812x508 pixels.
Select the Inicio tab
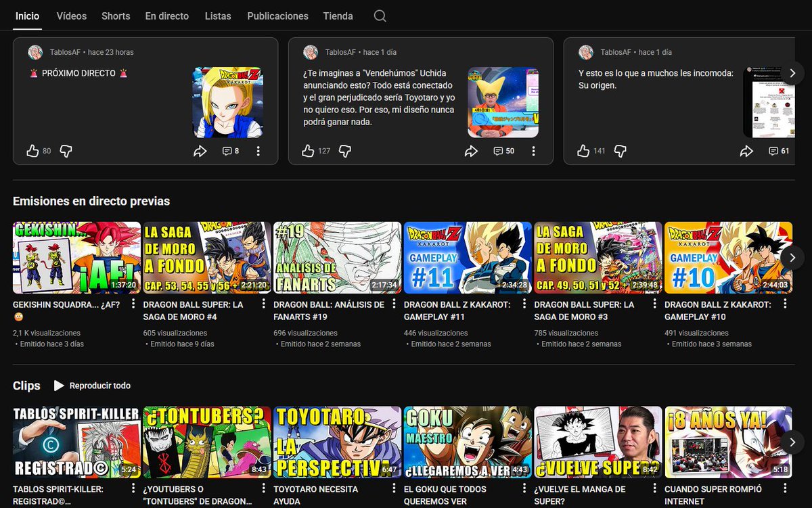pos(28,16)
